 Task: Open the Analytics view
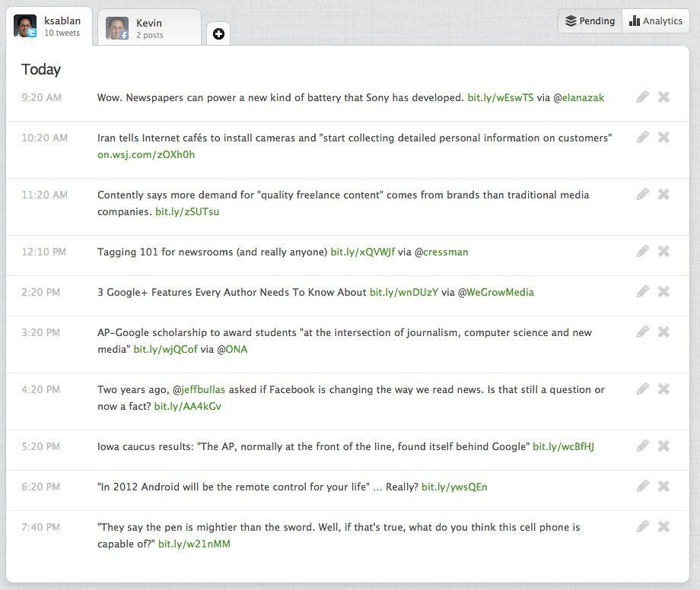pyautogui.click(x=656, y=21)
